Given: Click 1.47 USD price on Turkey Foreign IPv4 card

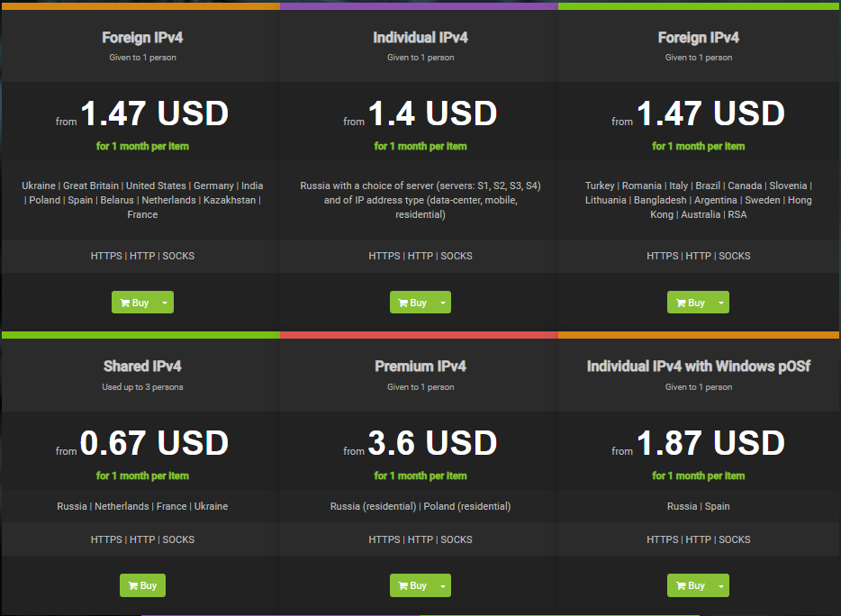Looking at the screenshot, I should click(x=710, y=113).
